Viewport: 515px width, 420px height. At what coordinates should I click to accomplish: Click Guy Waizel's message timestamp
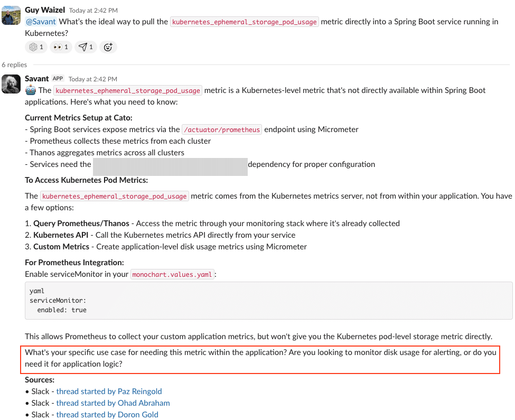pyautogui.click(x=93, y=11)
